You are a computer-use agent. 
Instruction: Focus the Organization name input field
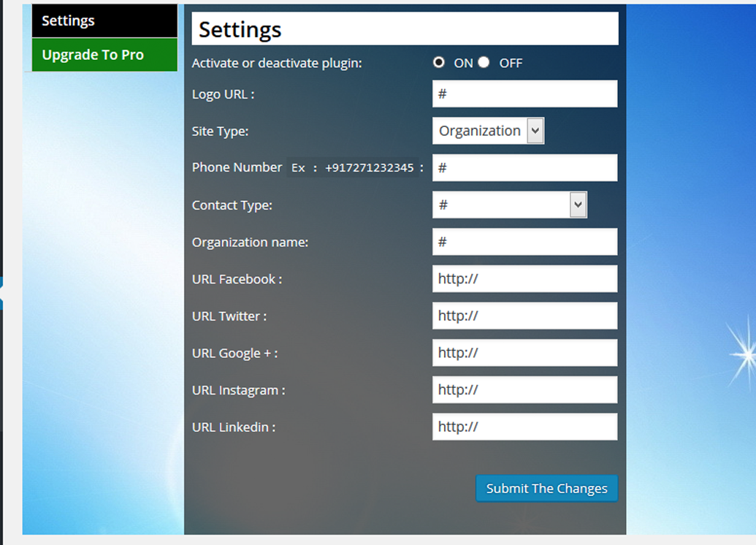(524, 242)
